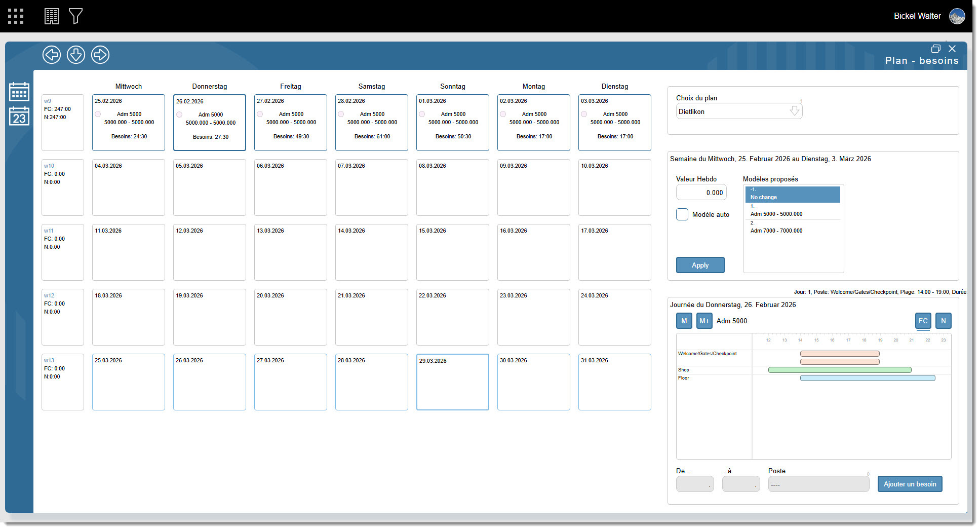Select the radio button on the 01.03.2026 card
This screenshot has height=530, width=980.
pyautogui.click(x=422, y=114)
